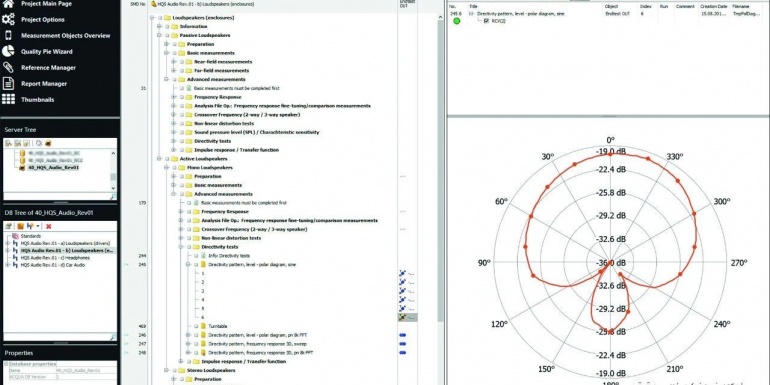
Task: Click red X icon in DB Tree toolbar
Action: pyautogui.click(x=49, y=226)
